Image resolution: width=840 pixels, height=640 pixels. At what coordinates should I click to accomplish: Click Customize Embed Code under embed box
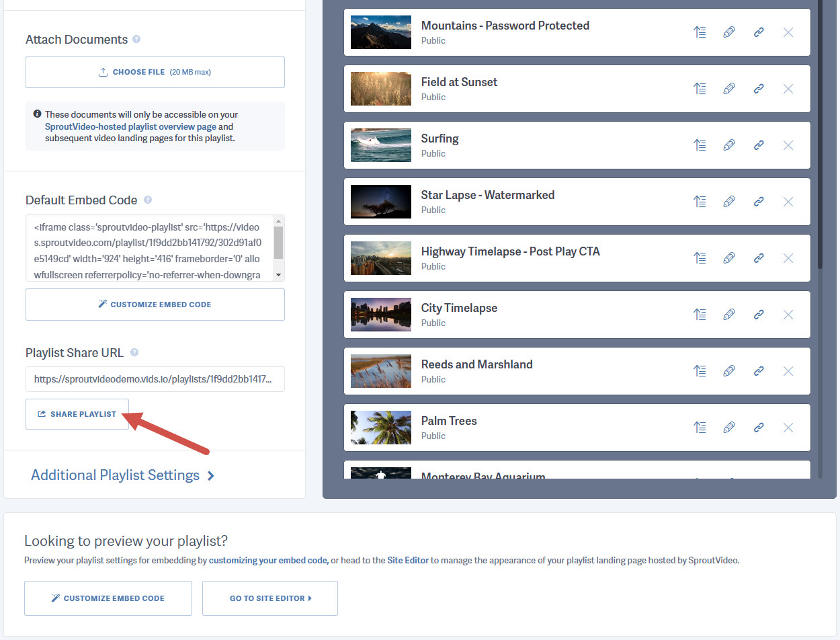pyautogui.click(x=155, y=305)
